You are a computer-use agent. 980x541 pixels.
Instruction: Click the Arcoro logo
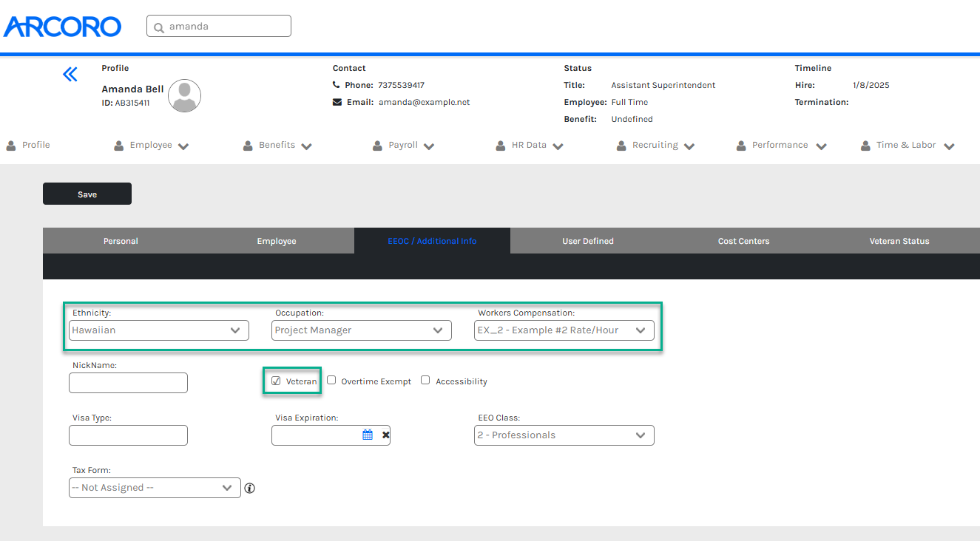[62, 27]
